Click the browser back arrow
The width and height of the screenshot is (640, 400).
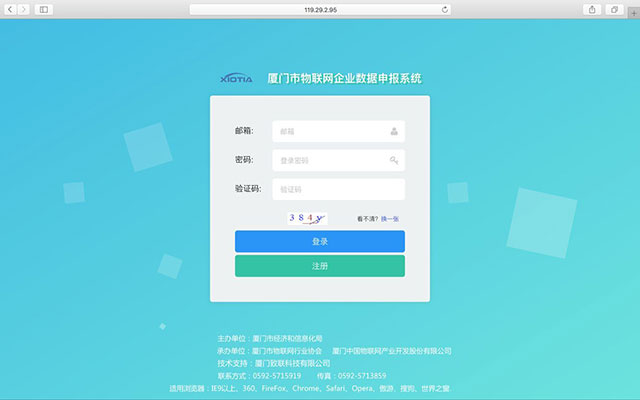(10, 9)
